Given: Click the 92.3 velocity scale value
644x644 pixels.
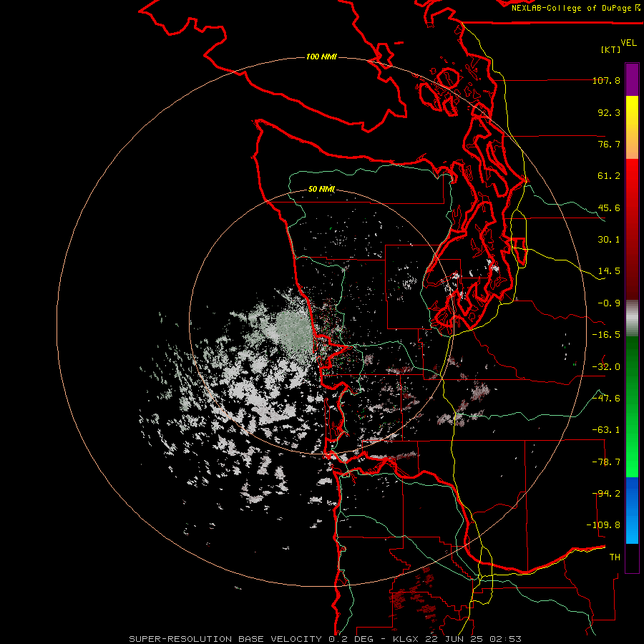Looking at the screenshot, I should pos(609,112).
